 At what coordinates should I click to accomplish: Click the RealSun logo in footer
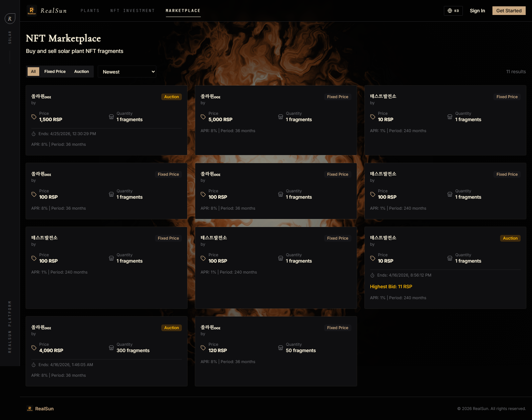[30, 409]
